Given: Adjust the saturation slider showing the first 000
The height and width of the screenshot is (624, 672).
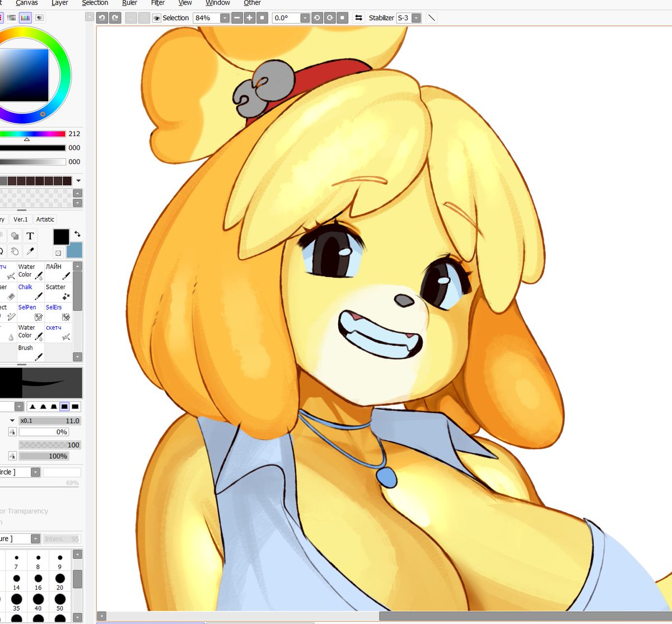Looking at the screenshot, I should tap(32, 148).
